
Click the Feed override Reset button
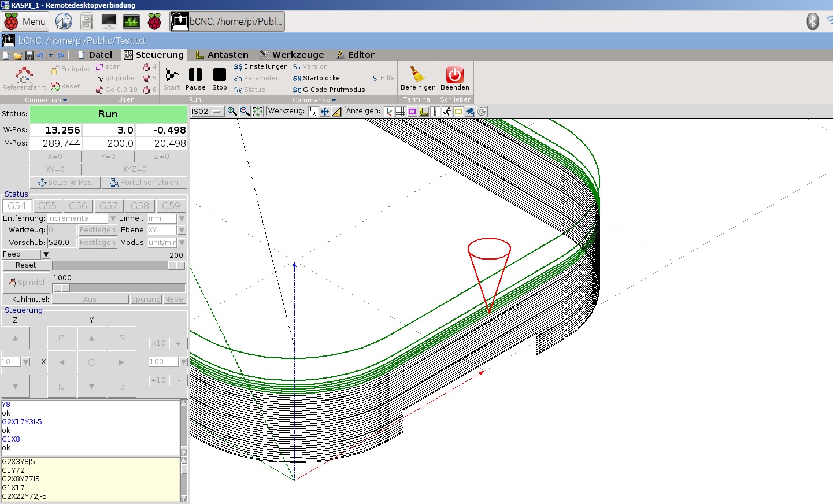25,265
